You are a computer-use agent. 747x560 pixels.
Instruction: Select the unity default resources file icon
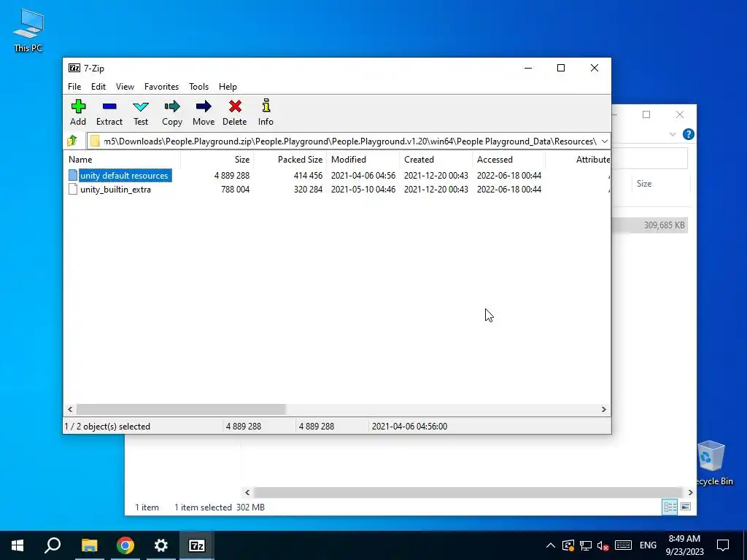point(73,175)
